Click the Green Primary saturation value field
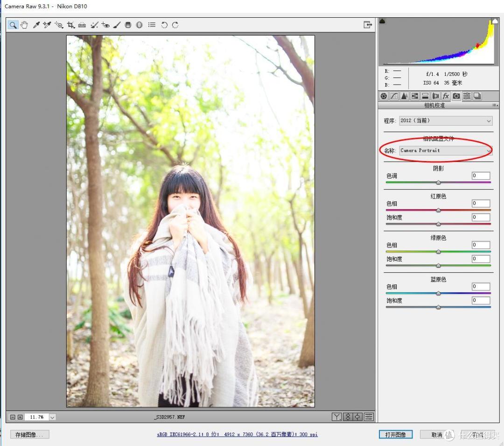This screenshot has height=446, width=504. tap(481, 259)
